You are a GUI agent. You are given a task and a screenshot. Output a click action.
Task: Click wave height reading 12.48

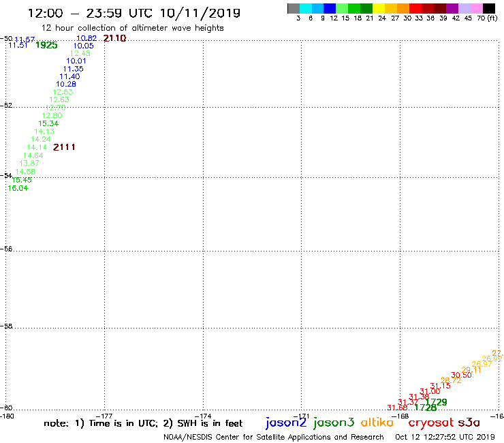pyautogui.click(x=80, y=53)
